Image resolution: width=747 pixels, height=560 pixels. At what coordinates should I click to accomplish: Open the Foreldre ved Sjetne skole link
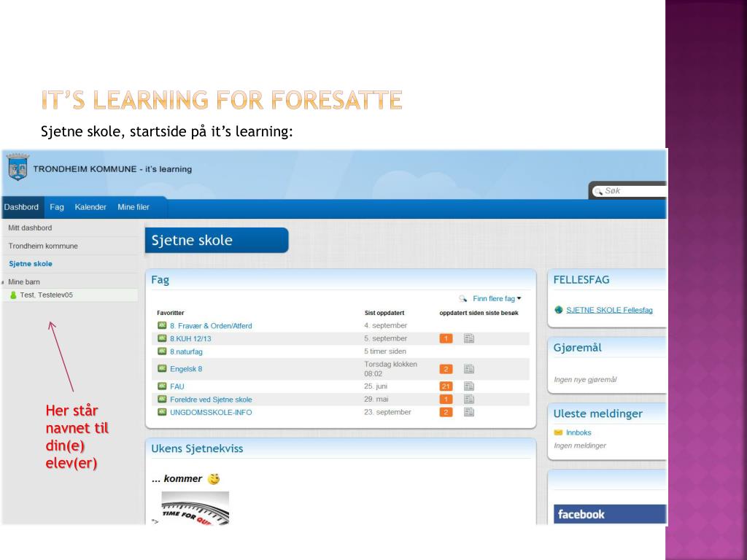pos(211,400)
